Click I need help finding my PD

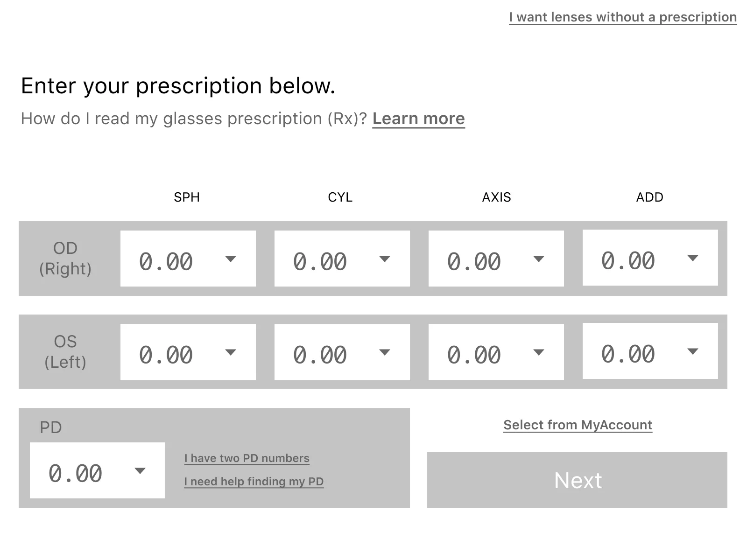254,481
